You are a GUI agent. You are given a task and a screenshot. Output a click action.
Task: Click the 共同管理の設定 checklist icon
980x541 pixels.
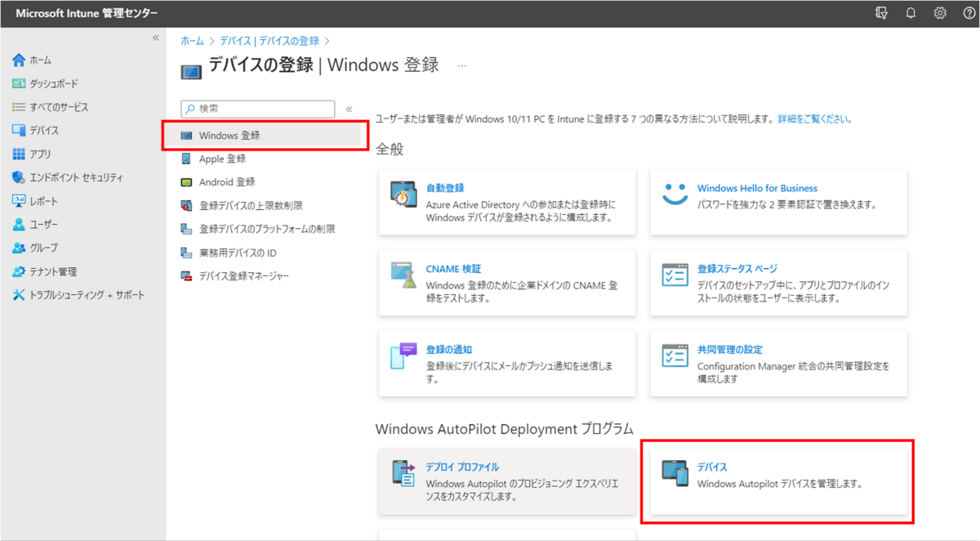675,356
